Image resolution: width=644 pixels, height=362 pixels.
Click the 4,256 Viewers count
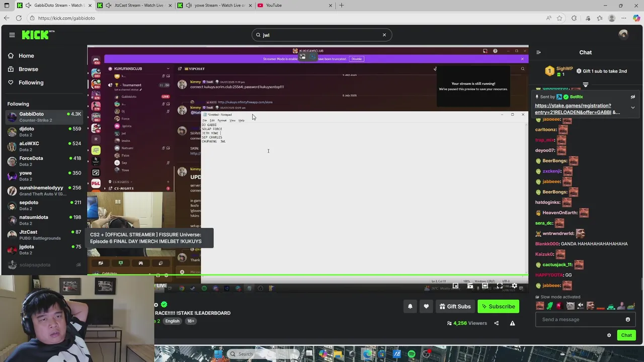pyautogui.click(x=466, y=323)
